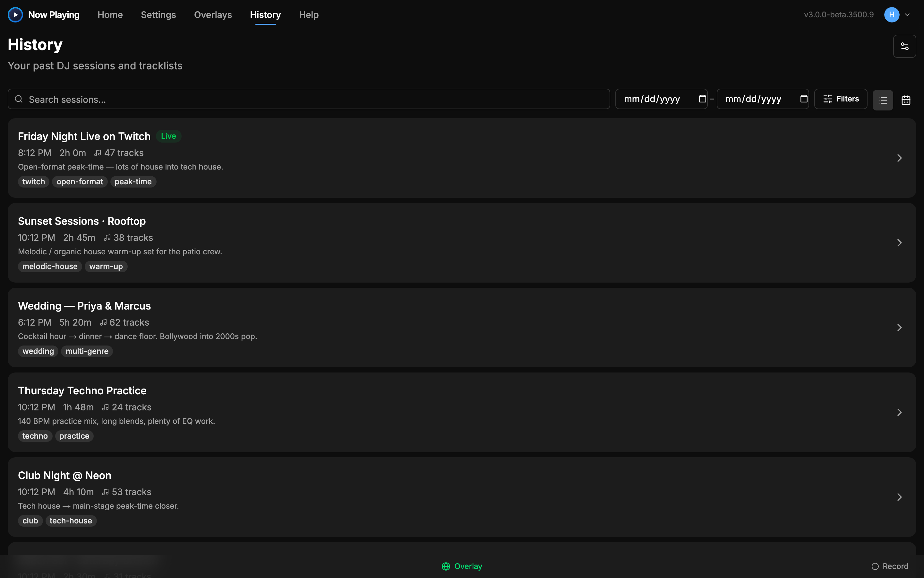Click the start date mm/dd/yyyy field
Viewport: 924px width, 578px height.
tap(661, 99)
